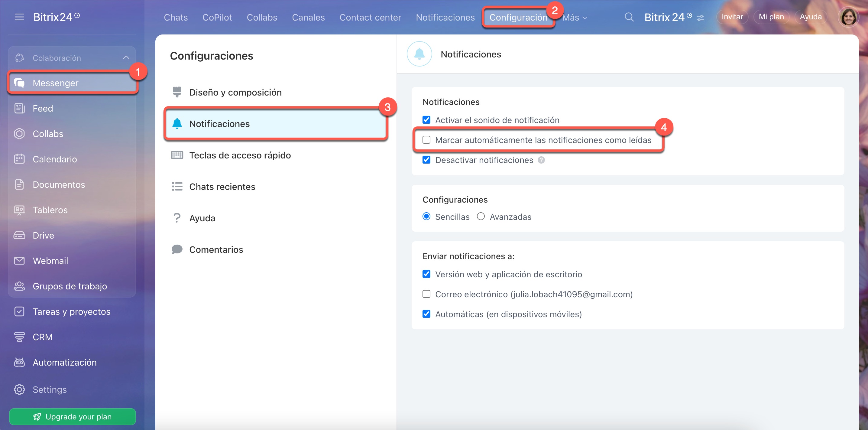Select the Avanzadas radio button

pyautogui.click(x=481, y=216)
